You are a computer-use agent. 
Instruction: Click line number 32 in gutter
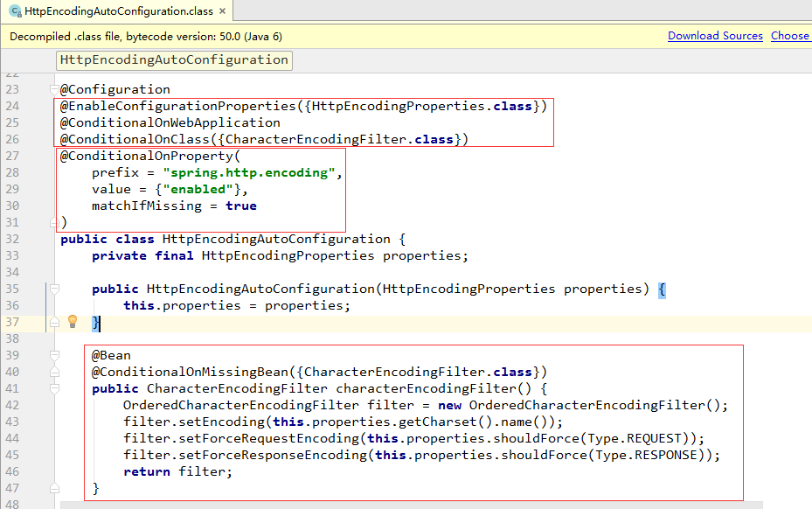12,239
